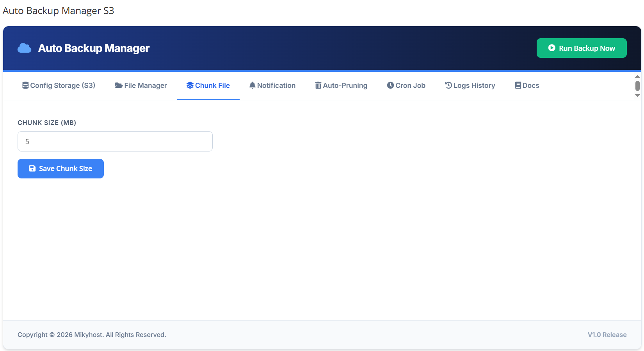Click the CHUNK SIZE (MB) label

pyautogui.click(x=47, y=123)
